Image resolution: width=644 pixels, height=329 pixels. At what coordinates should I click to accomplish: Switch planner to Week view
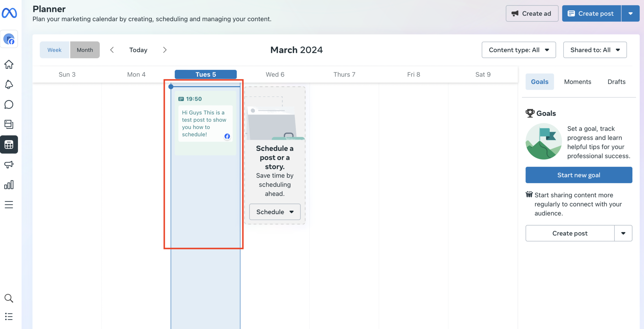(x=54, y=50)
